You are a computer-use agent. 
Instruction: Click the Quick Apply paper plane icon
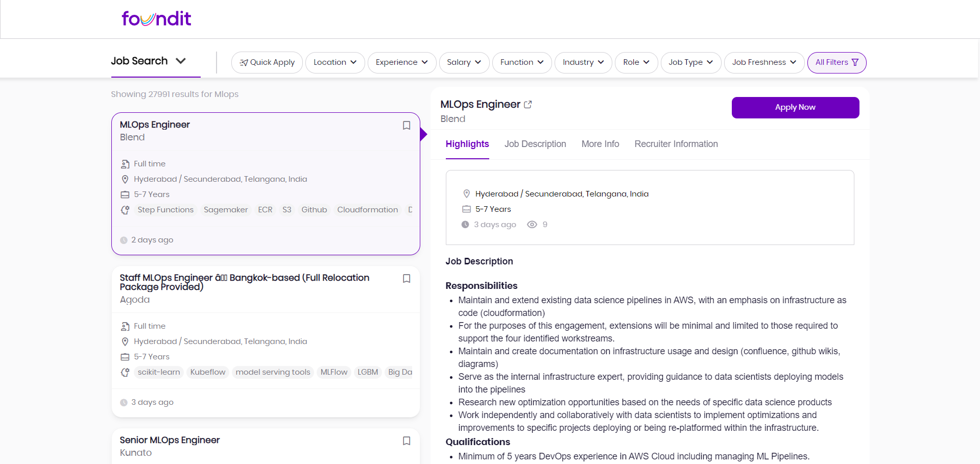[244, 63]
